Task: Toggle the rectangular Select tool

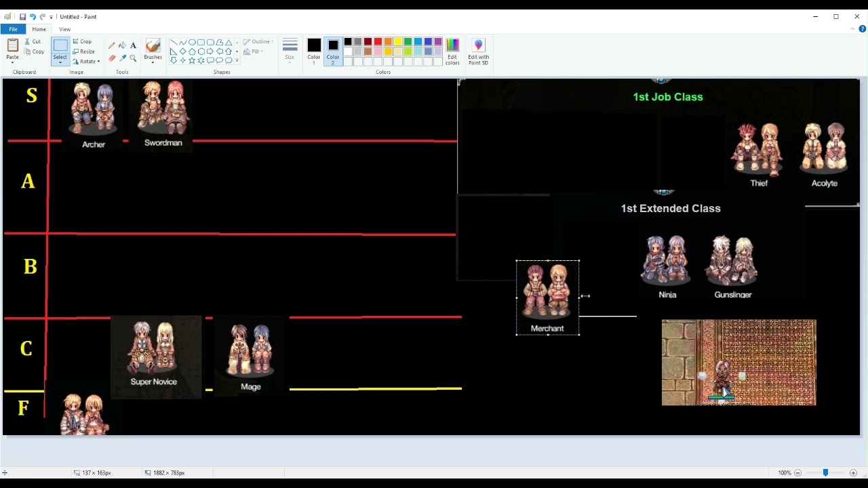Action: click(x=60, y=46)
